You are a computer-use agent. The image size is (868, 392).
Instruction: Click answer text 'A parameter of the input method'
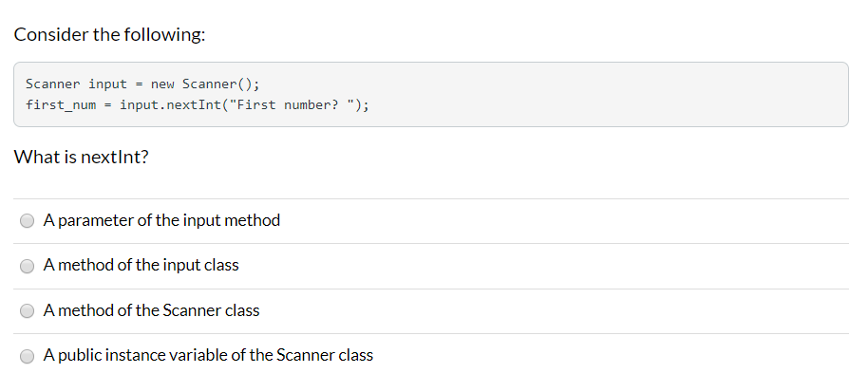[161, 220]
